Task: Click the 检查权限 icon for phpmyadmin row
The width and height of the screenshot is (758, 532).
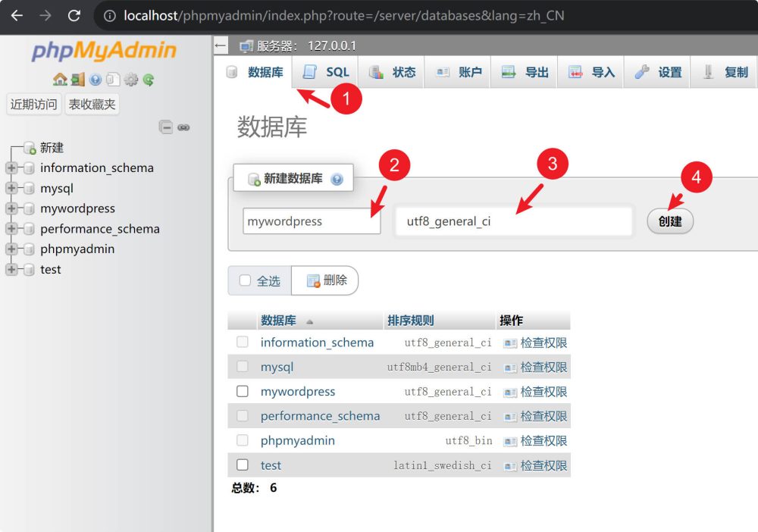Action: (510, 441)
